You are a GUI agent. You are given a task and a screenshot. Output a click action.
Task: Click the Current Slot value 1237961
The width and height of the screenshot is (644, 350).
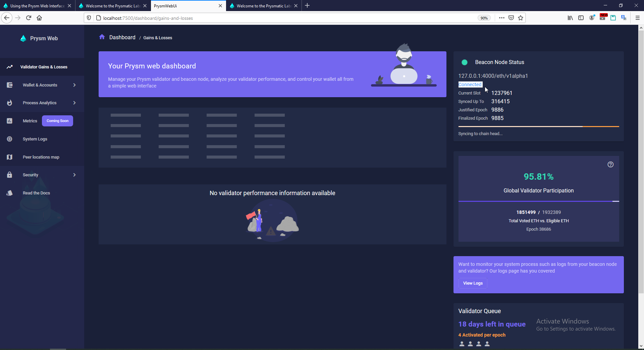pyautogui.click(x=502, y=93)
